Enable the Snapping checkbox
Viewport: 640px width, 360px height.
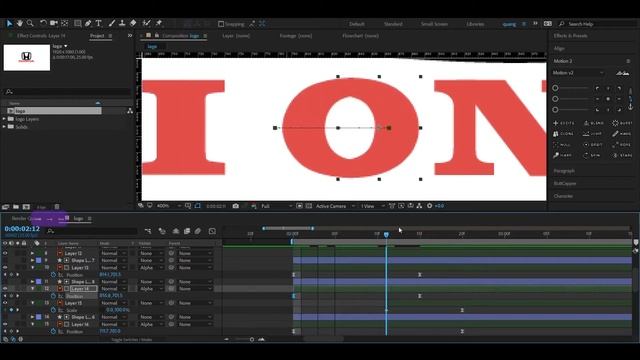[221, 24]
